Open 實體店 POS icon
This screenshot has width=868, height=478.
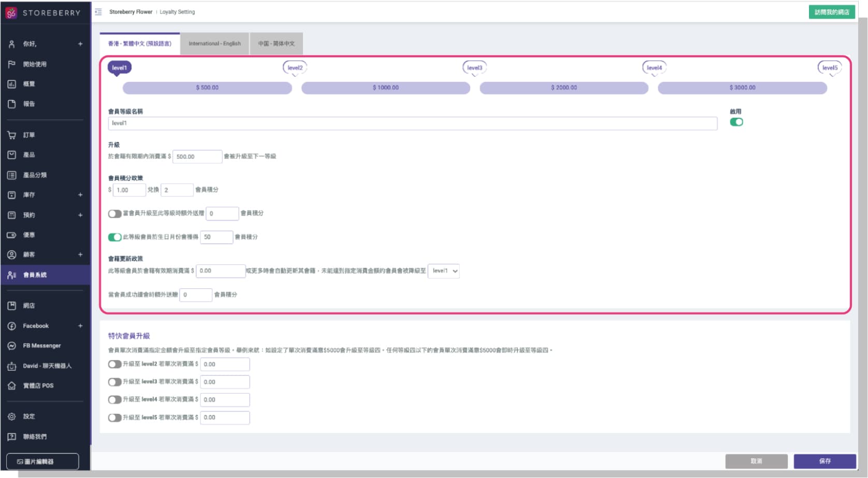point(11,386)
